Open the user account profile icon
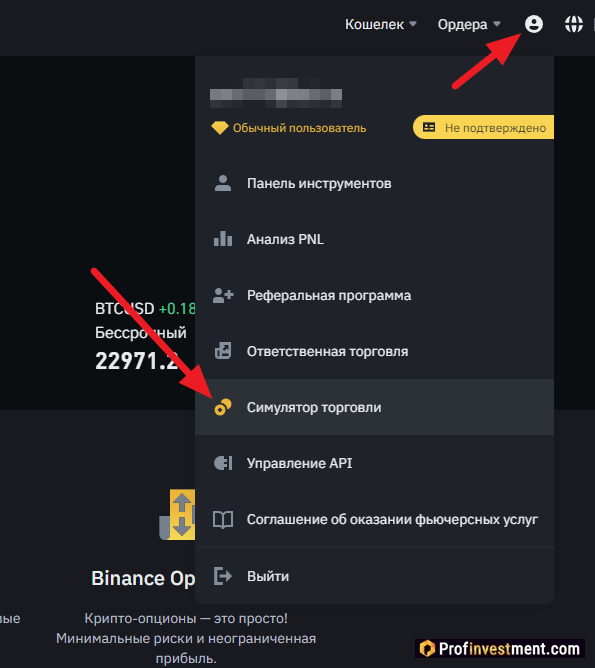 [x=534, y=24]
